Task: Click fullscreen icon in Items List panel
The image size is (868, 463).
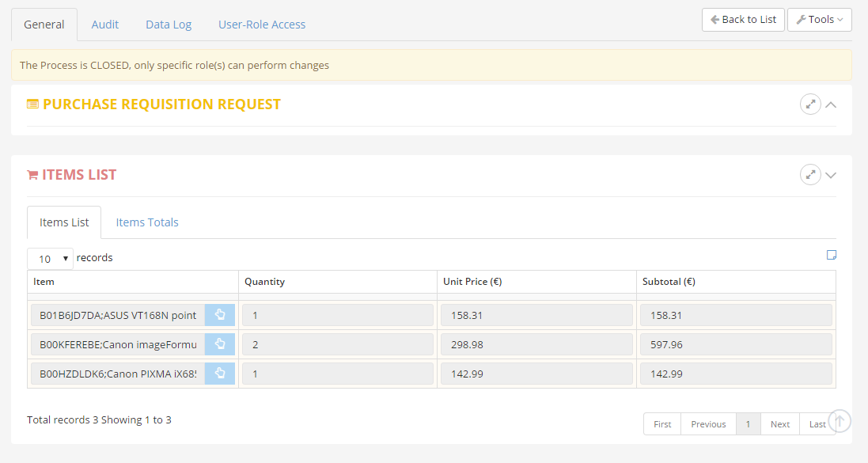Action: pos(810,175)
